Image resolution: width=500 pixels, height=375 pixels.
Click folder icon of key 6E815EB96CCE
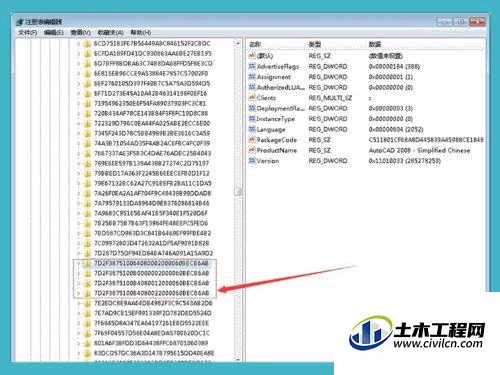point(87,74)
